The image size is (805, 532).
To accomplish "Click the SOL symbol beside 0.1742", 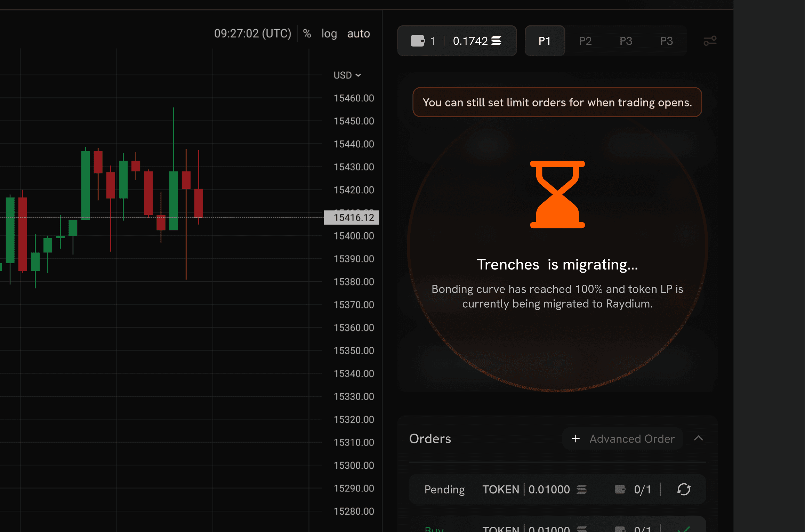I will 496,41.
